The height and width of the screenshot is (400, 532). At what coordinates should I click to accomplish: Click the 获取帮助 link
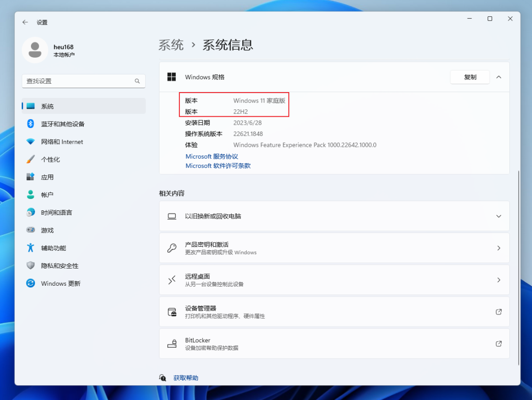pos(186,378)
